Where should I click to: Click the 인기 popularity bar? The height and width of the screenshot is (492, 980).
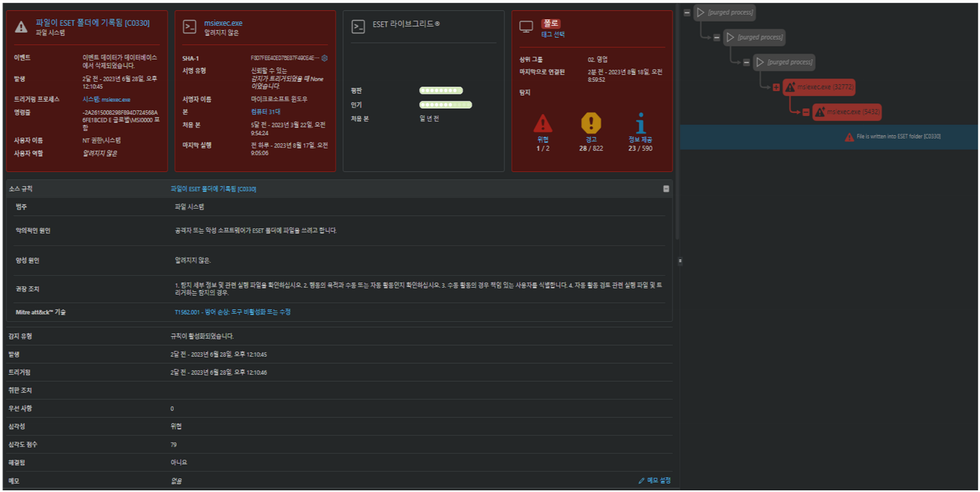445,105
